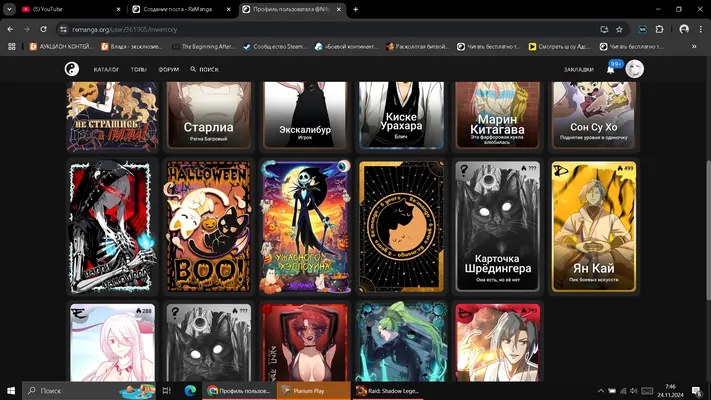The image size is (711, 400).
Task: Open the pink-haired girl card rated 288
Action: coord(112,342)
